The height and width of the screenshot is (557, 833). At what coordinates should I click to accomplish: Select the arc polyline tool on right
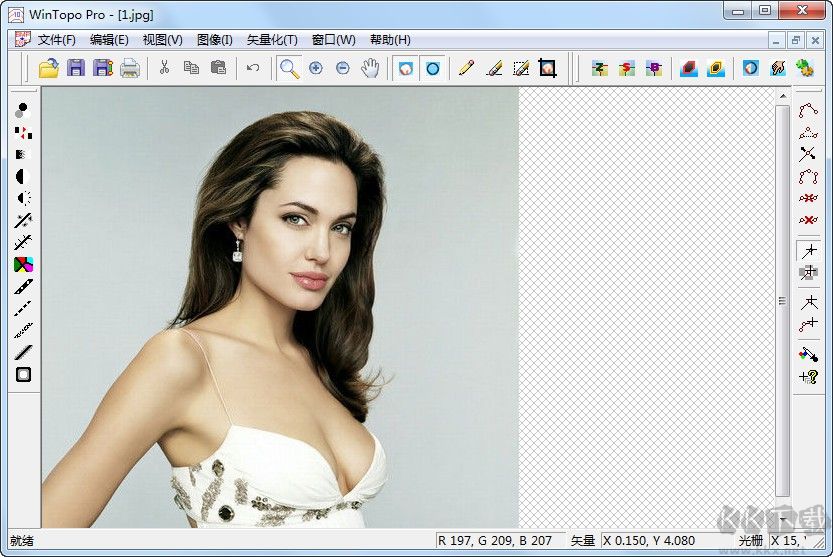808,176
